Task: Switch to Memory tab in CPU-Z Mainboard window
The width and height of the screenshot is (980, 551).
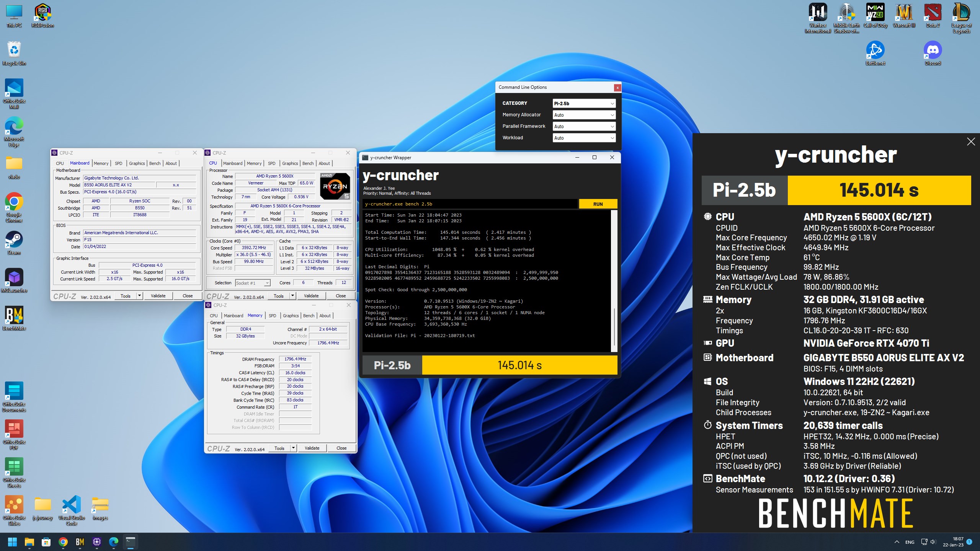Action: coord(101,163)
